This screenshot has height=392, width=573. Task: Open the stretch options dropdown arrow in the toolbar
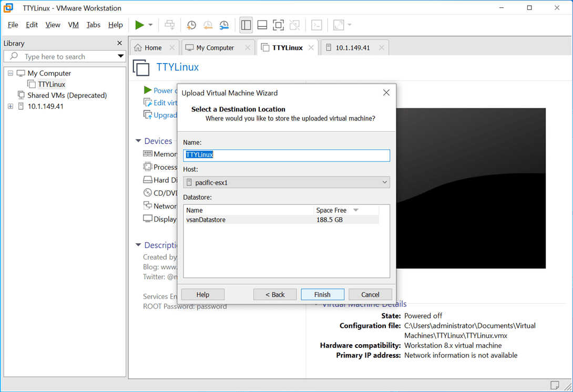click(350, 25)
